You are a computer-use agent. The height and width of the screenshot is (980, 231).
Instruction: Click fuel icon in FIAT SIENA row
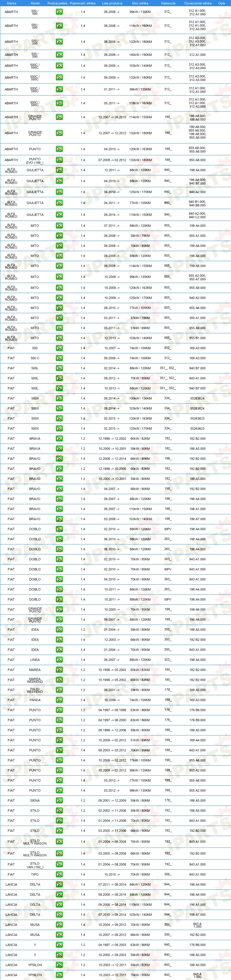59,801
